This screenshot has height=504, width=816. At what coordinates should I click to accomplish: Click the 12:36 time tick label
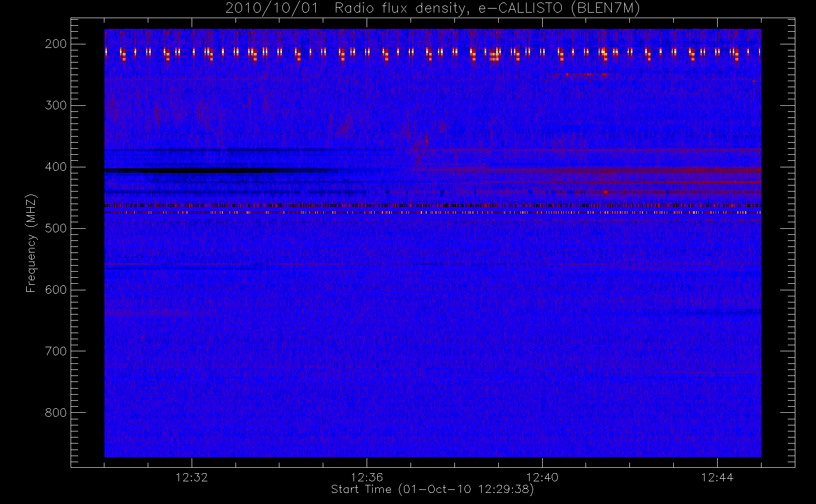click(x=367, y=477)
